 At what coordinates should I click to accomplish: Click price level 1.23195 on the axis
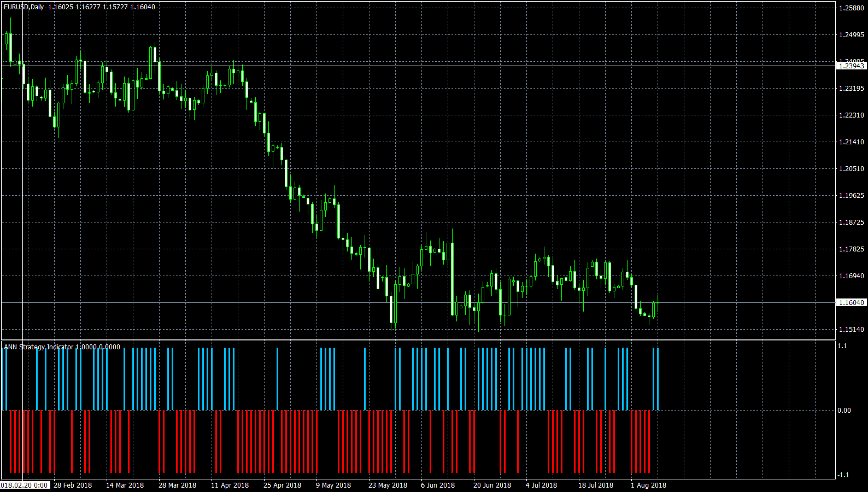852,89
